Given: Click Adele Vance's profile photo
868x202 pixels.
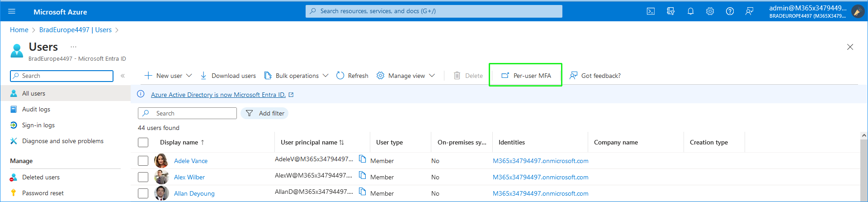Looking at the screenshot, I should [161, 161].
